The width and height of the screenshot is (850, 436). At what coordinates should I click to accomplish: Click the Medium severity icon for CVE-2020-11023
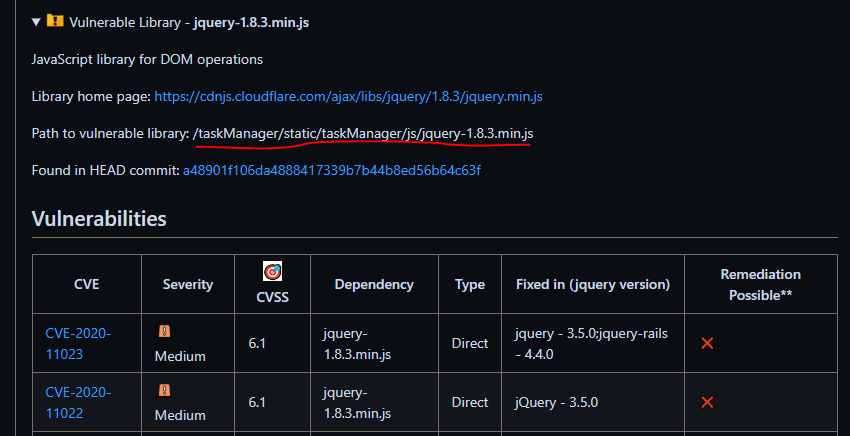[164, 332]
